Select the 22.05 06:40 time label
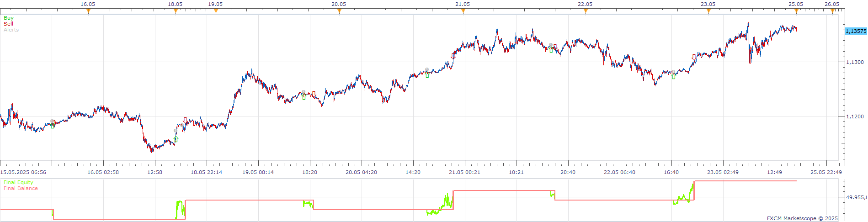 (x=619, y=172)
